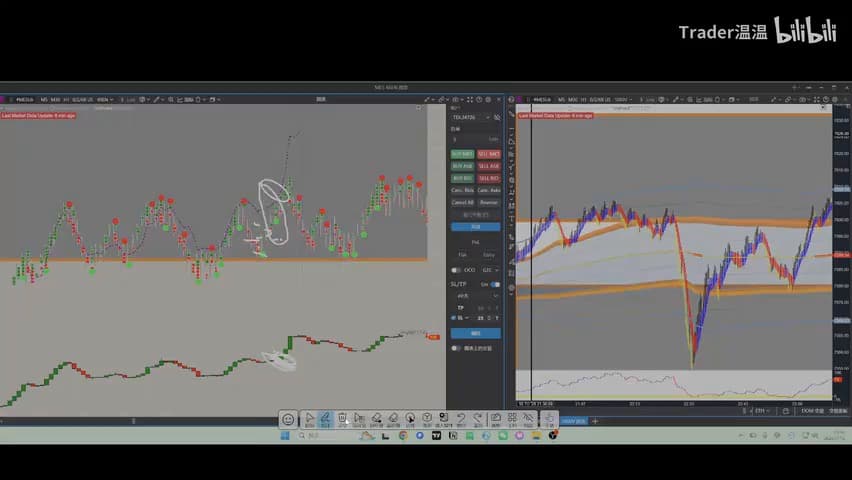Click the last icon at the annotation toolbar's right end
Viewport: 852px width, 480px height.
[549, 419]
